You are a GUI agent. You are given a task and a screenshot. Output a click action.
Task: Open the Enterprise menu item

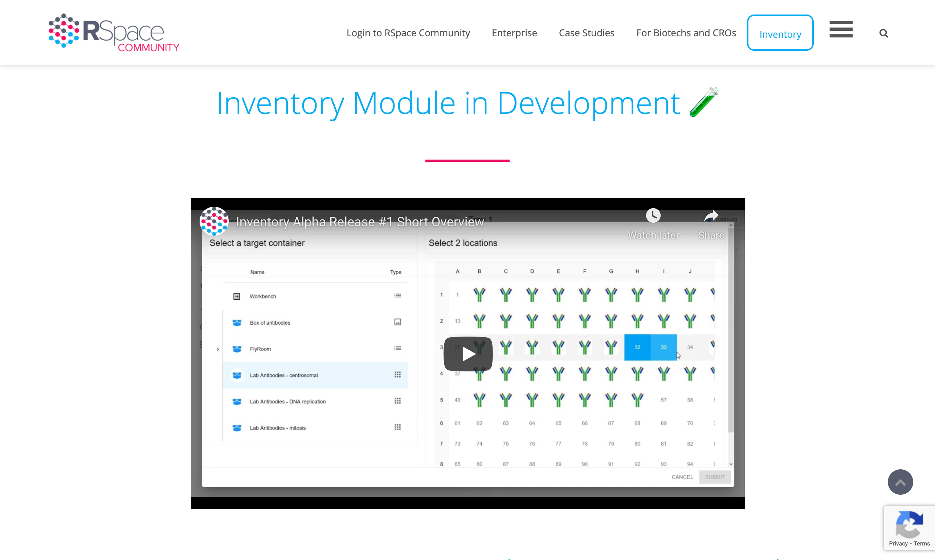tap(514, 33)
